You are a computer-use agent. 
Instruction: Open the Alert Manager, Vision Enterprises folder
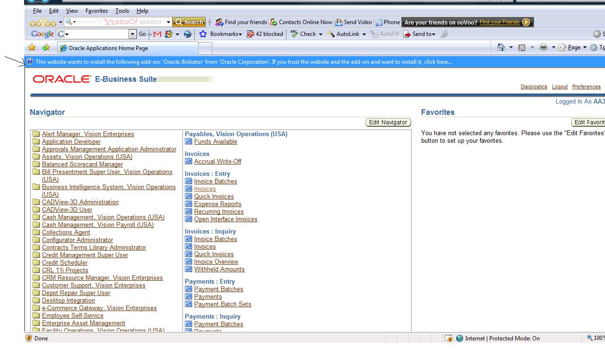coord(88,134)
